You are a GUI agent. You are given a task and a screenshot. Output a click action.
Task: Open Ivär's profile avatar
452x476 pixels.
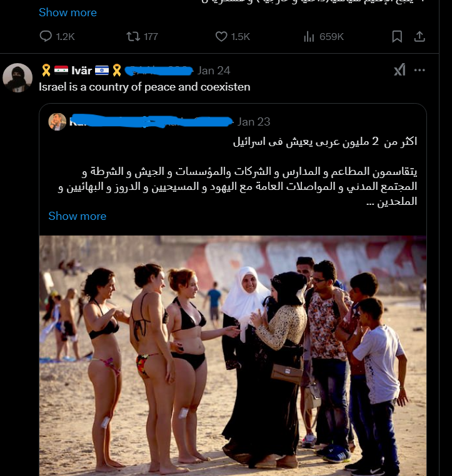point(18,77)
